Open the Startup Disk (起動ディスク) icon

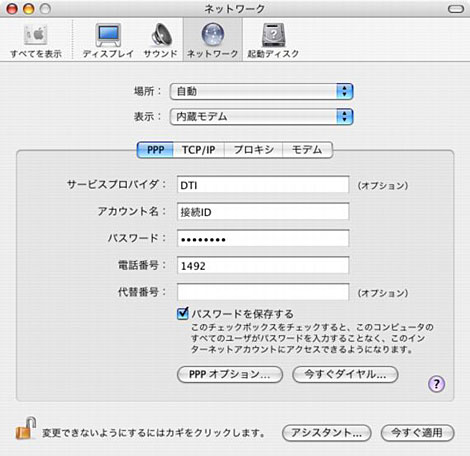pos(273,41)
